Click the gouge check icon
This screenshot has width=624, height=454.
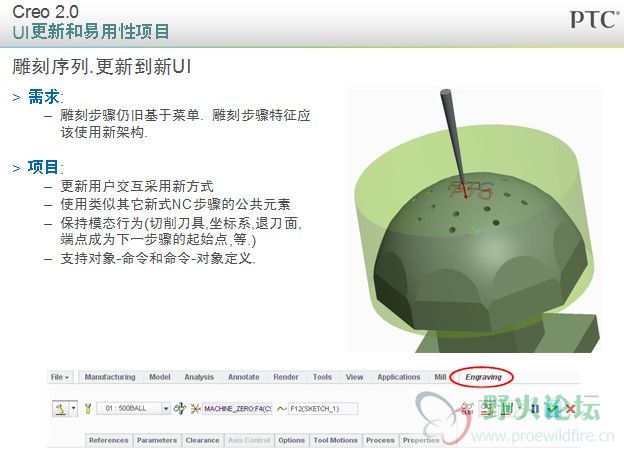click(507, 409)
